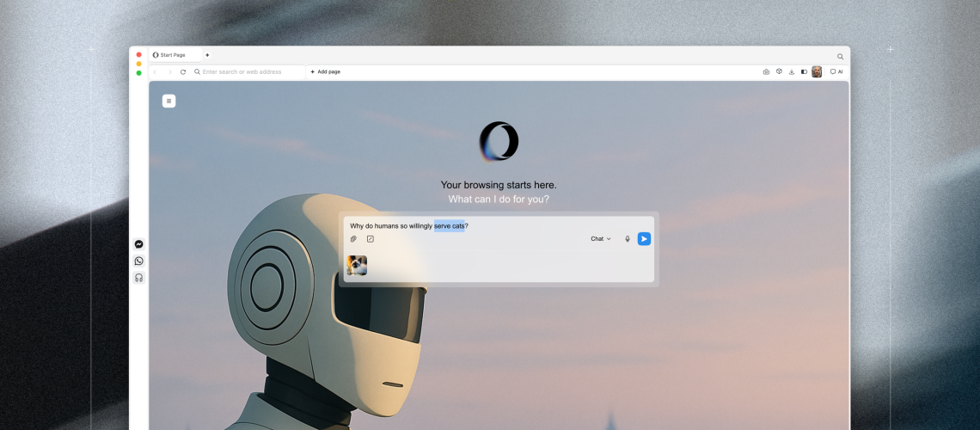Image resolution: width=980 pixels, height=430 pixels.
Task: Click the hamburger menu on start page
Action: [168, 101]
